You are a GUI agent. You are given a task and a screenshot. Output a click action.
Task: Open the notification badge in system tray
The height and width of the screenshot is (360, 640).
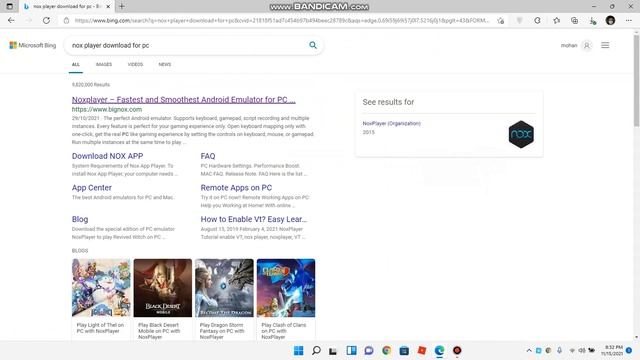(x=629, y=351)
